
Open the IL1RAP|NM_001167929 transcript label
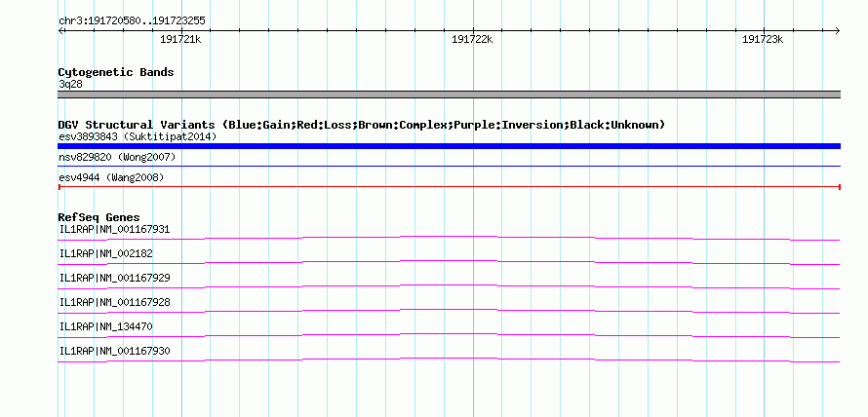114,279
